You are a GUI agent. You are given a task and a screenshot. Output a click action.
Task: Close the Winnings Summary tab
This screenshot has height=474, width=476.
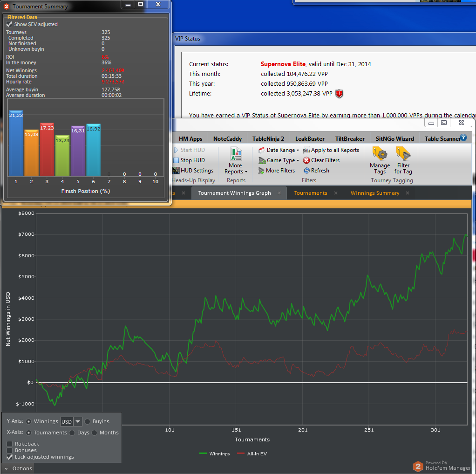(x=408, y=193)
